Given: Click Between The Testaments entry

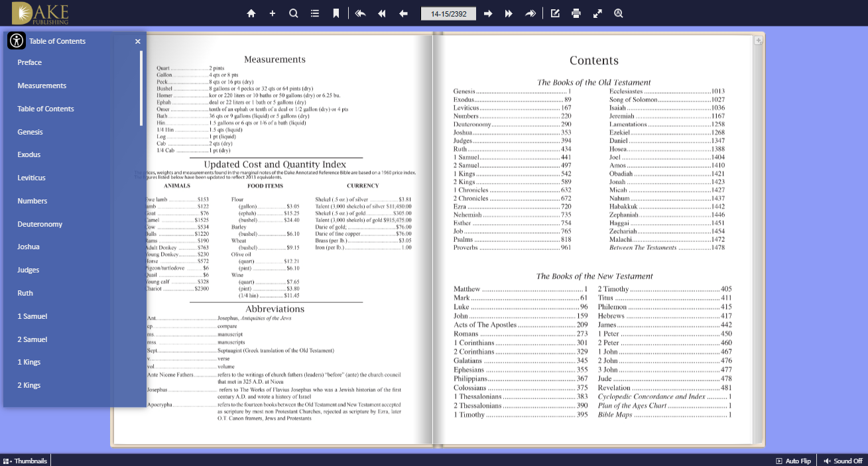Looking at the screenshot, I should coord(667,248).
